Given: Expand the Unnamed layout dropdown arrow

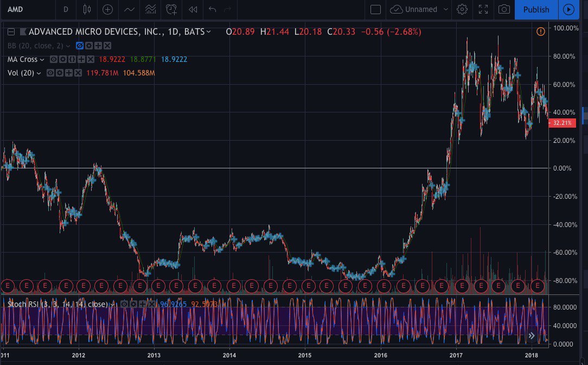Looking at the screenshot, I should pos(446,9).
